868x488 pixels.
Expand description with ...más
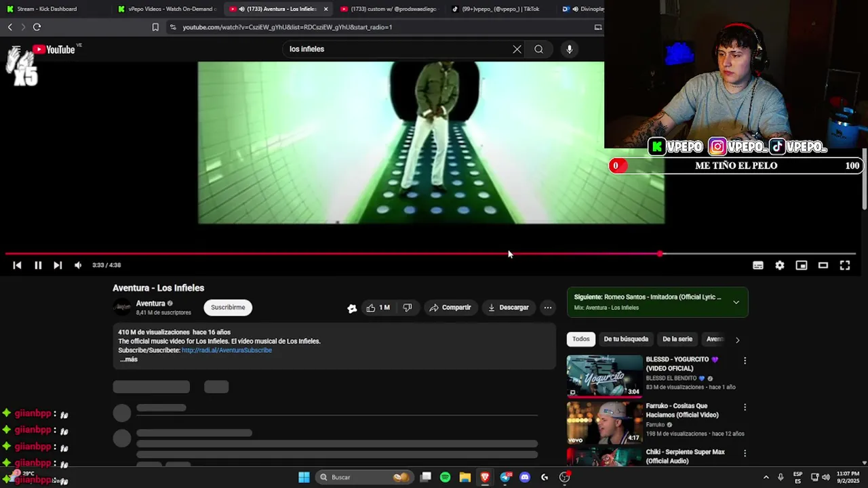[129, 360]
